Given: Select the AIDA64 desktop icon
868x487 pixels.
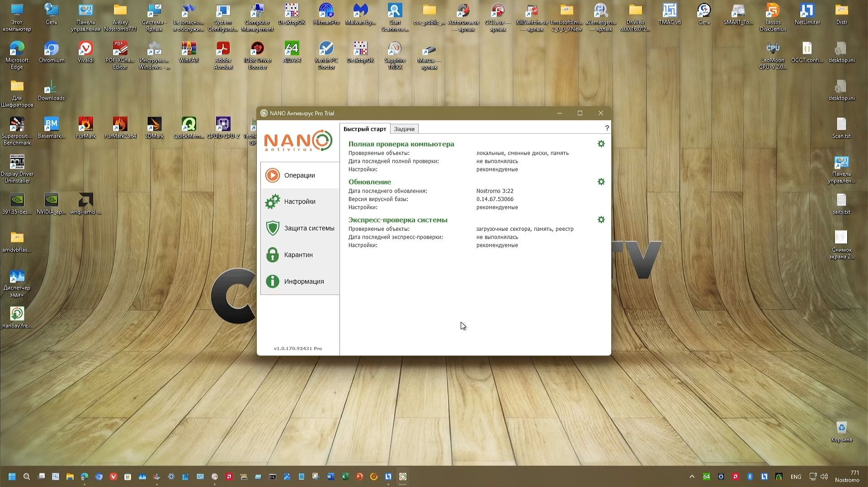Looking at the screenshot, I should (x=292, y=52).
